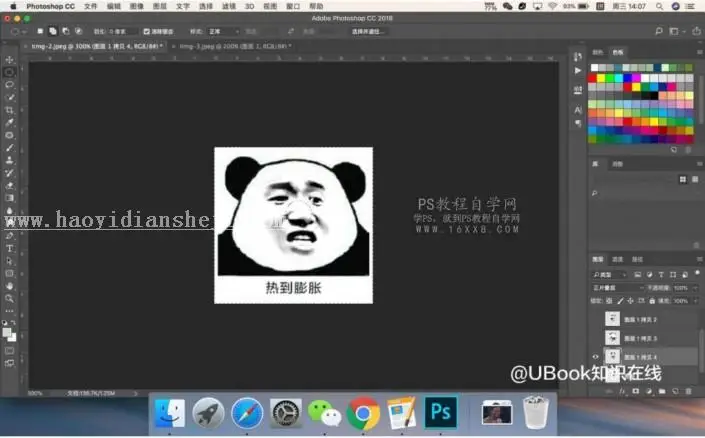
Task: Select the Eraser tool
Action: [x=9, y=185]
